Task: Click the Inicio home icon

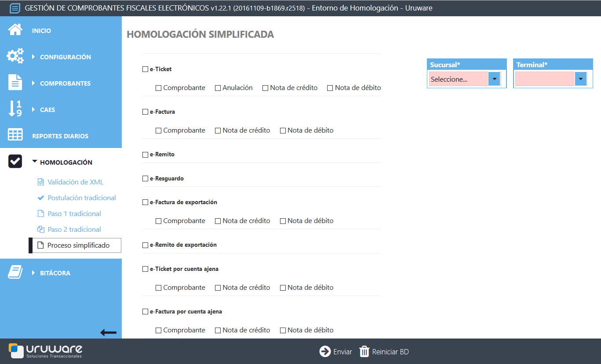Action: [x=15, y=29]
